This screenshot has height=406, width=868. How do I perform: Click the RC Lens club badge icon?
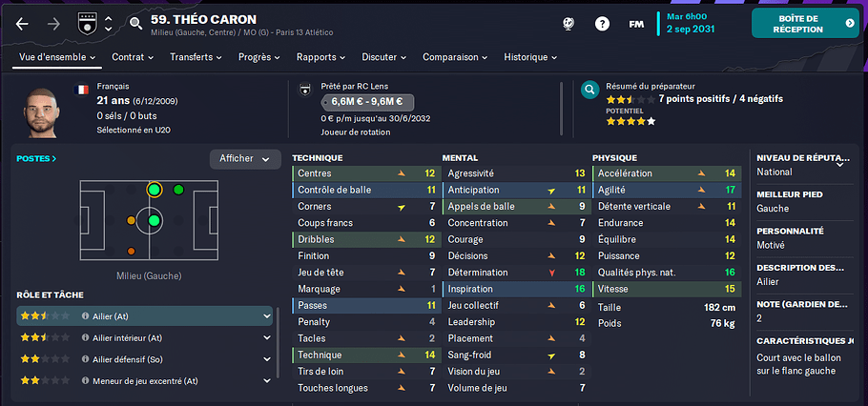(x=304, y=91)
